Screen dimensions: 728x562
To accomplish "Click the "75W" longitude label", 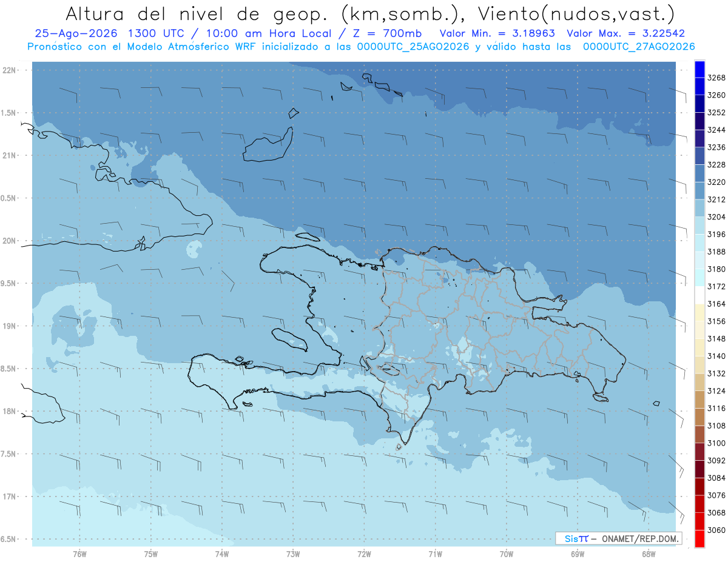I will tap(150, 554).
